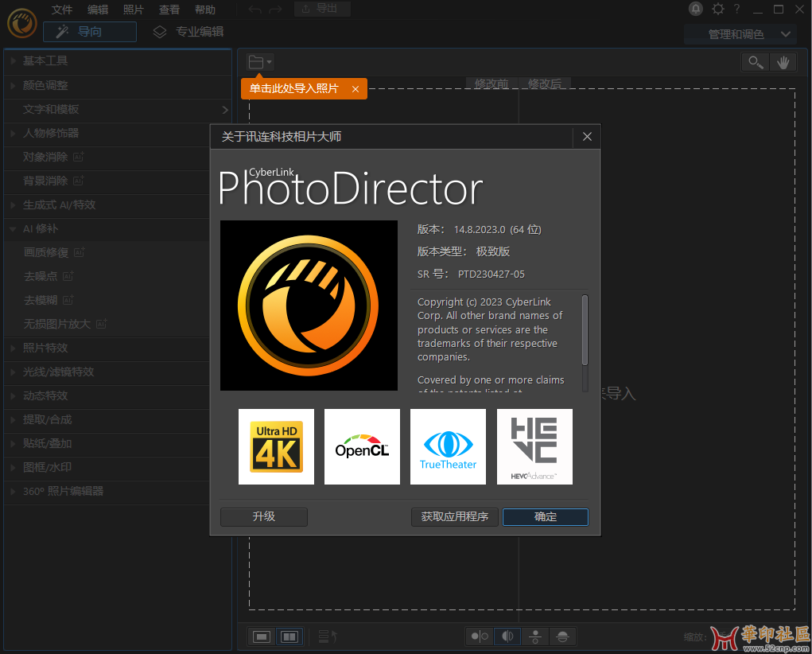The width and height of the screenshot is (812, 654).
Task: Open the 编辑 menu
Action: tap(98, 10)
